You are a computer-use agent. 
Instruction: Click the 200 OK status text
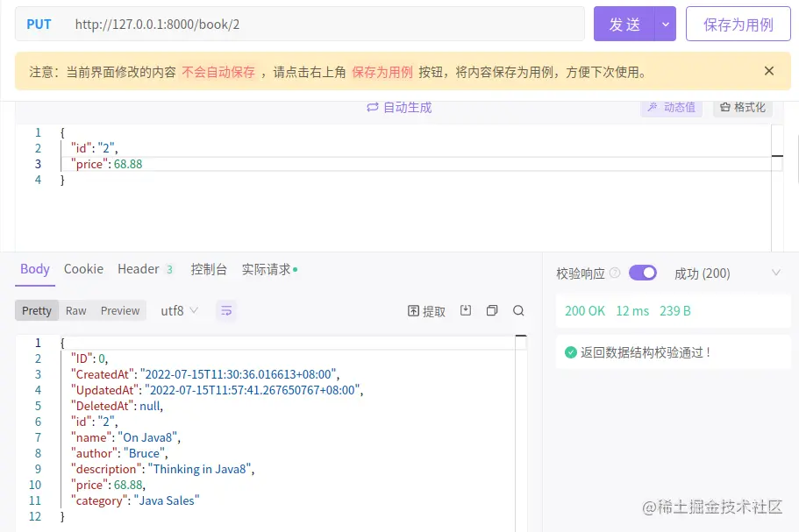(585, 310)
